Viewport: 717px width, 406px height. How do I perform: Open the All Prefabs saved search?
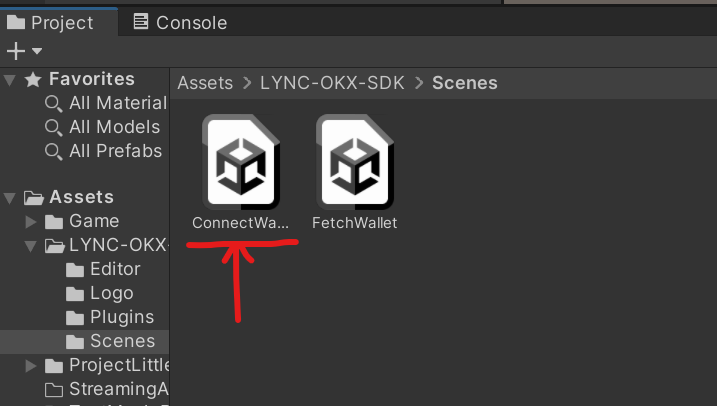pyautogui.click(x=103, y=151)
